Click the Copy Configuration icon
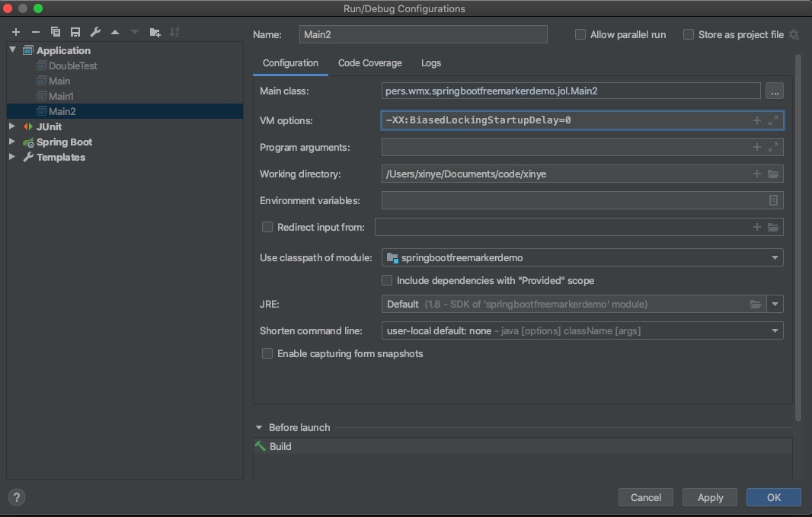Viewport: 812px width, 517px height. point(55,32)
